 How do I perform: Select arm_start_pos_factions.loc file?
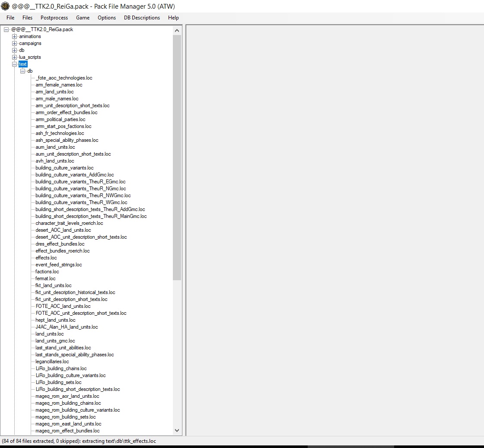tap(64, 126)
